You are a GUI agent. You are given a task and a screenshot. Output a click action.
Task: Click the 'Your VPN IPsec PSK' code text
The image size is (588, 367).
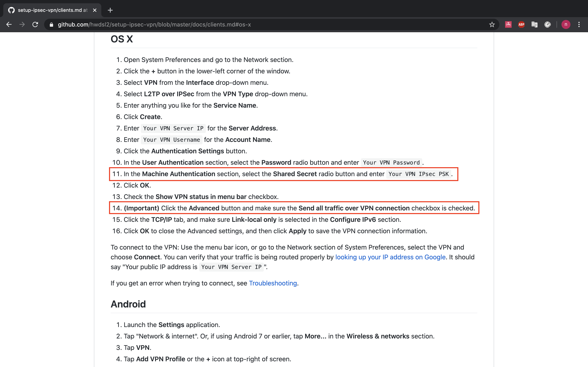tap(418, 174)
